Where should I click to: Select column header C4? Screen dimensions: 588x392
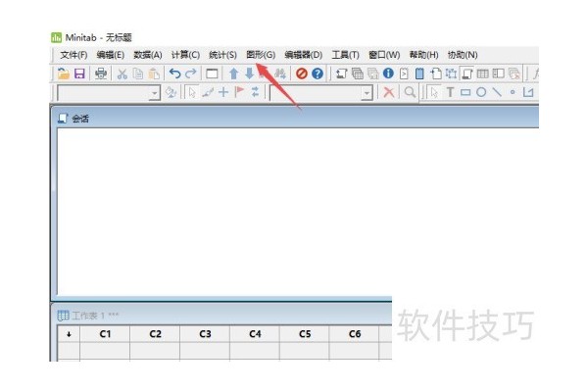coord(255,334)
